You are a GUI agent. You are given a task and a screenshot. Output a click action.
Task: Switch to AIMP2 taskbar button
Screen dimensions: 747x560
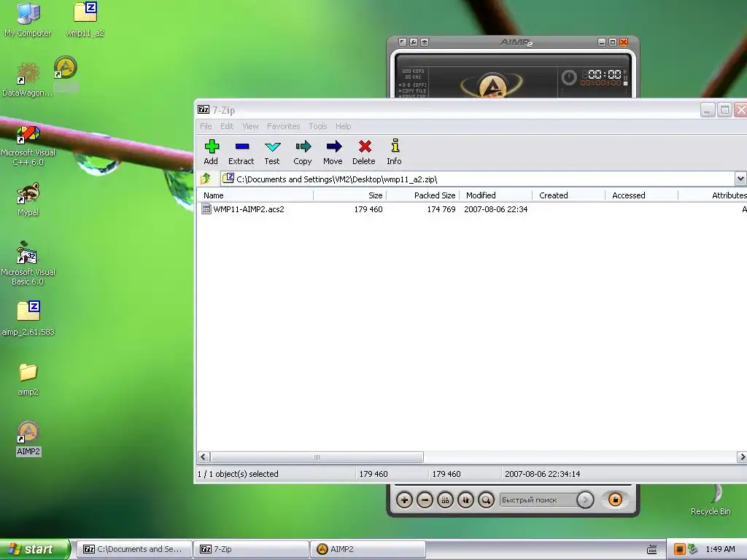(368, 549)
